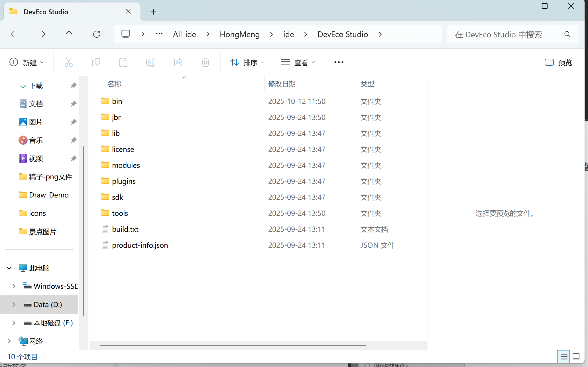The width and height of the screenshot is (588, 367).
Task: Expand the Data (D:) drive tree
Action: [x=14, y=305]
